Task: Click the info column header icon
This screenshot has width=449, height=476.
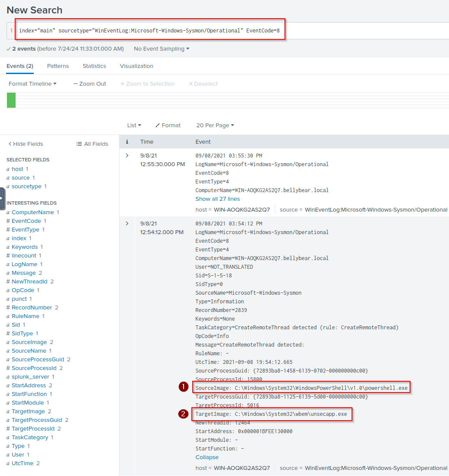Action: pos(127,142)
